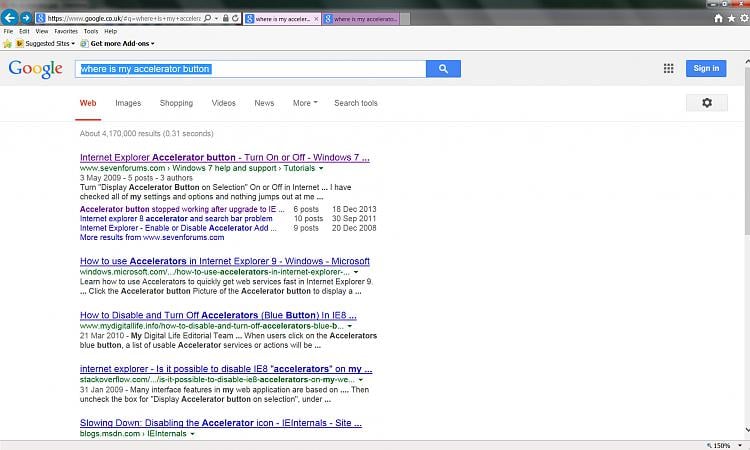Expand the More search categories dropdown
The width and height of the screenshot is (750, 450).
click(x=305, y=103)
